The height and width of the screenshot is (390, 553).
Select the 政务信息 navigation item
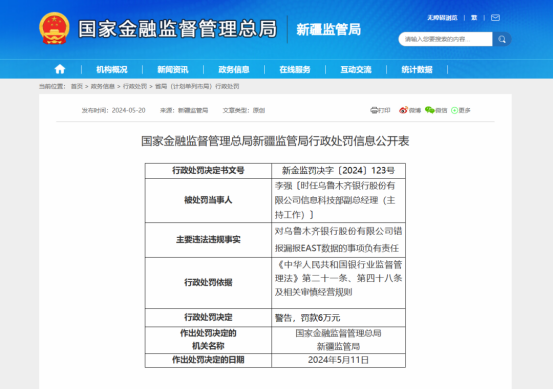click(234, 69)
